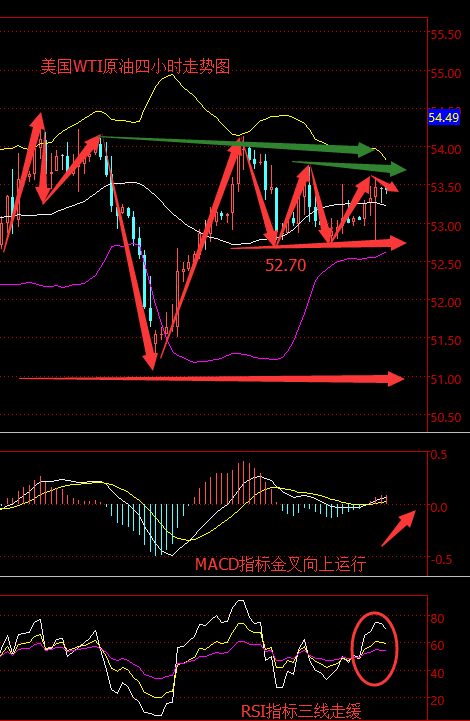This screenshot has width=470, height=721.
Task: Click the tallest red MACD histogram bar
Action: [243, 482]
